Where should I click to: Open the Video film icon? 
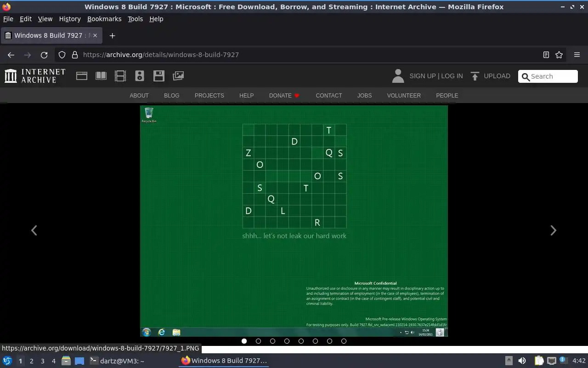click(120, 76)
